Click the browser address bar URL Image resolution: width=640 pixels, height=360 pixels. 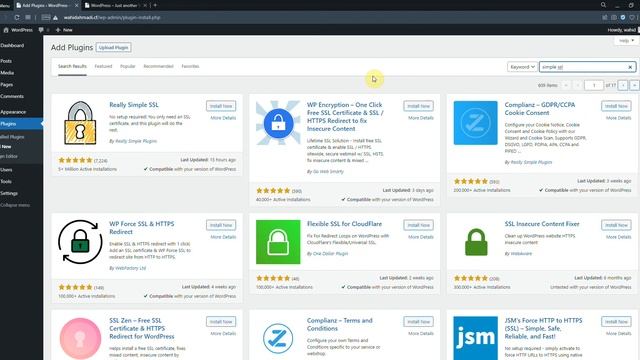112,18
